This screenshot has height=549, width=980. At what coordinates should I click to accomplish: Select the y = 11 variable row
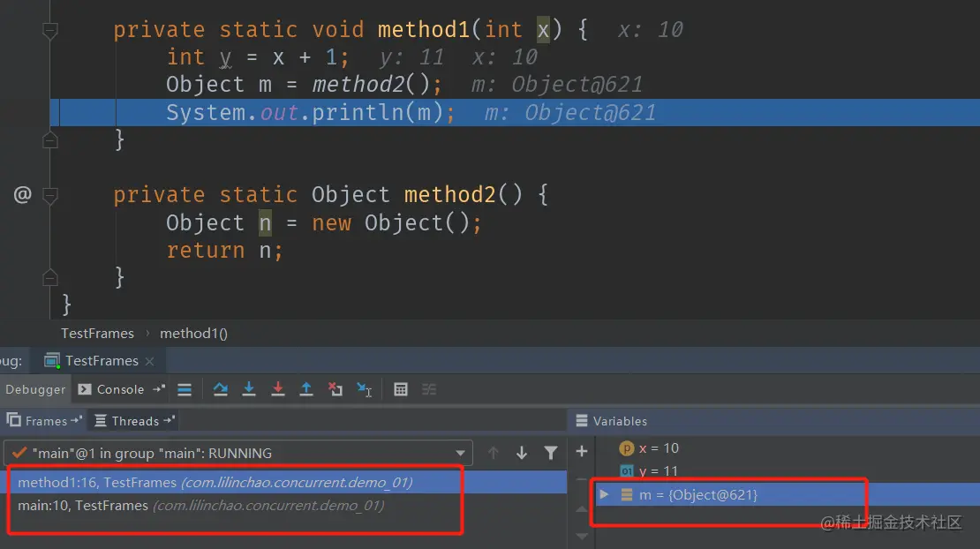[x=788, y=471]
